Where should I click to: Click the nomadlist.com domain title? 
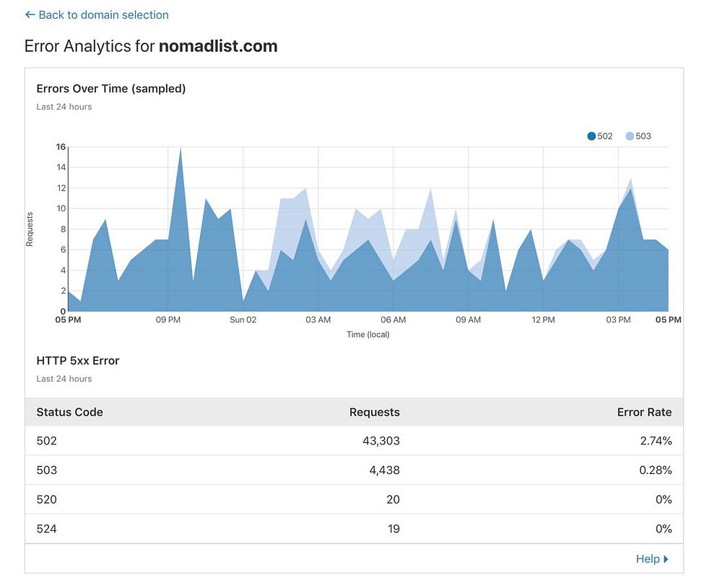click(218, 46)
